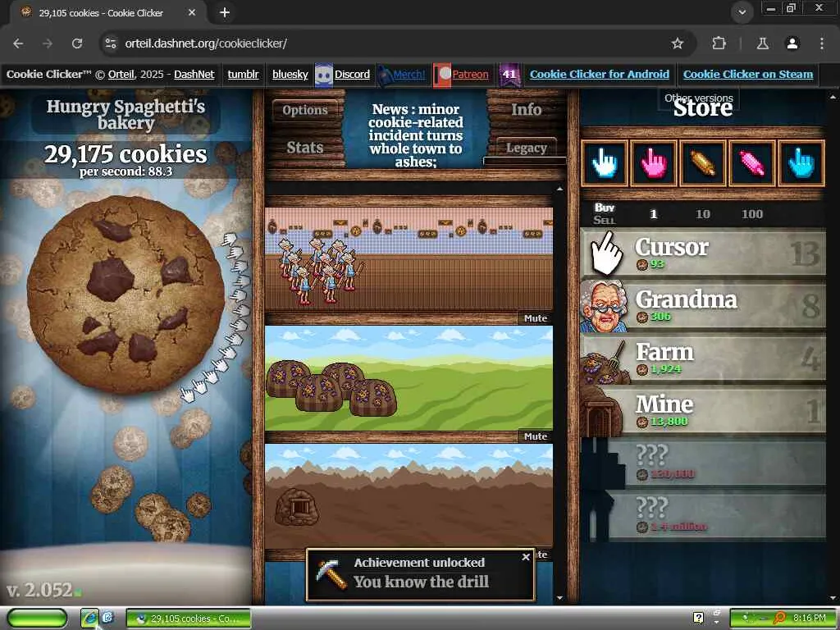Set purchase amount to 1
The image size is (840, 630).
(653, 214)
